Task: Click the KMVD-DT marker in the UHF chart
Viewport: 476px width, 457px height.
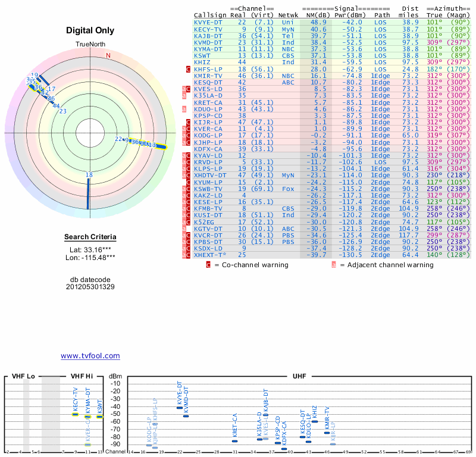Action: pos(186,415)
